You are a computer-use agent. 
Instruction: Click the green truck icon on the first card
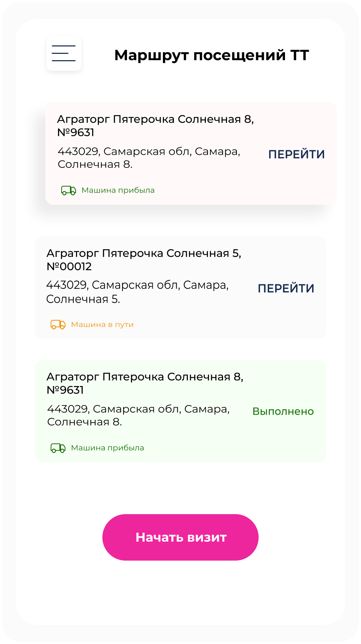coord(69,191)
